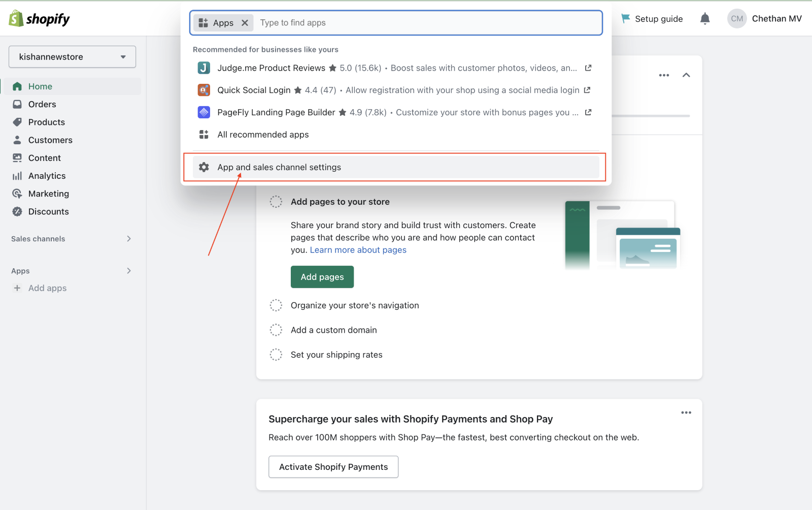Click the Apps grid icon in search chip
The image size is (812, 510).
(x=204, y=23)
